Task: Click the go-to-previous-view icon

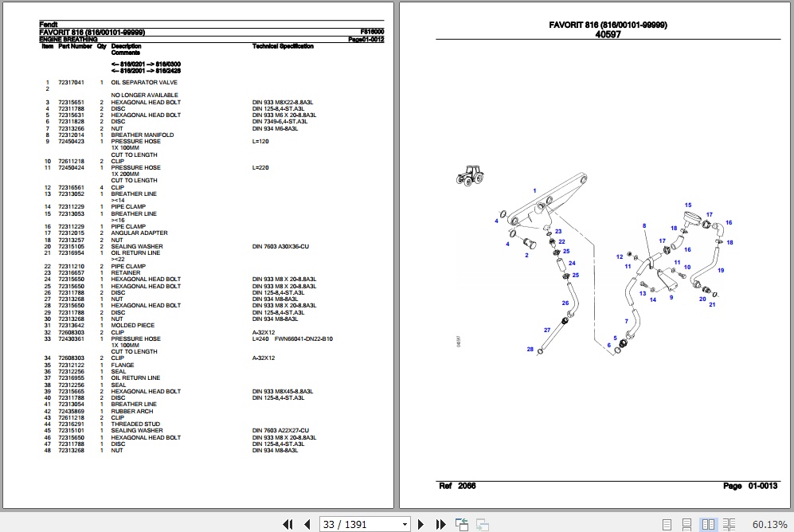Action: pos(461,524)
